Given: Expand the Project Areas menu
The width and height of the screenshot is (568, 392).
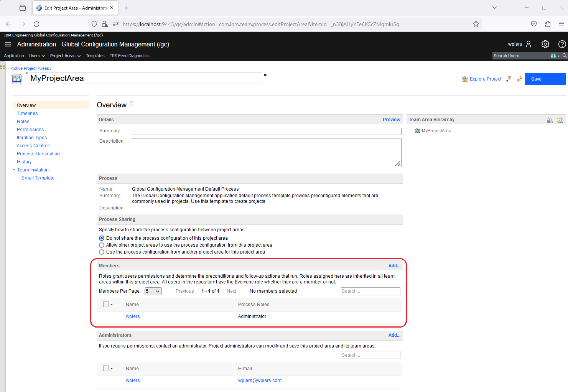Looking at the screenshot, I should coord(66,56).
